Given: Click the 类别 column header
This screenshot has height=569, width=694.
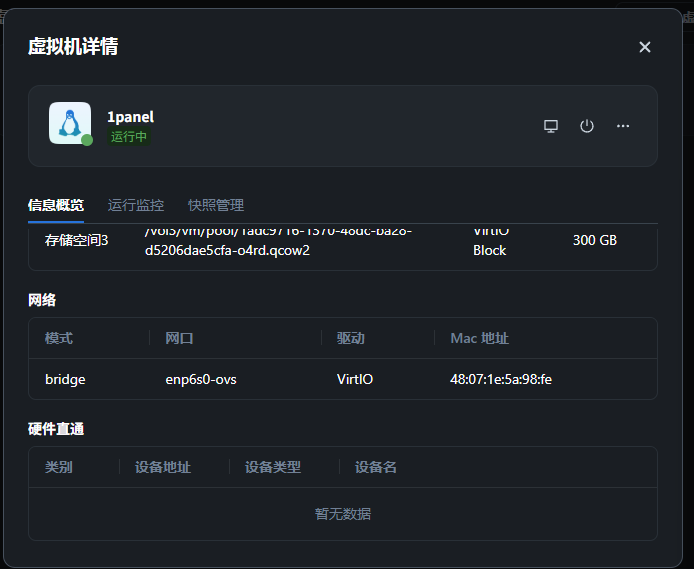Looking at the screenshot, I should [x=59, y=467].
